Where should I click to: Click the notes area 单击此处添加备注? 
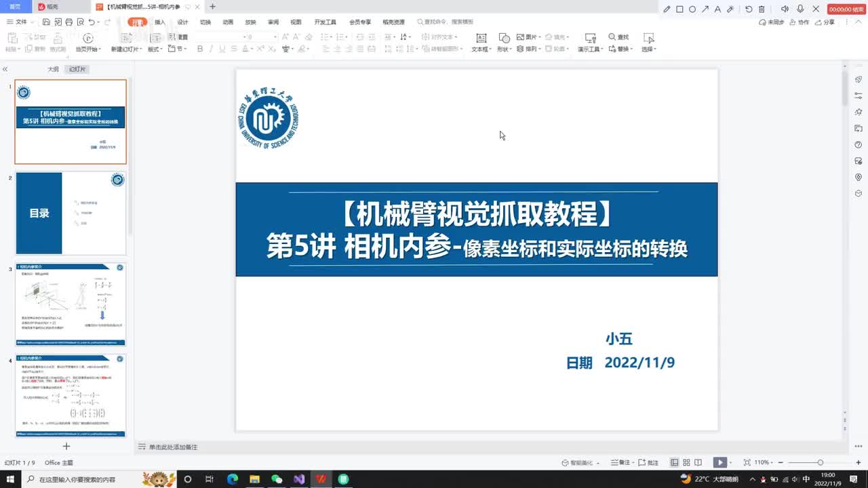pos(174,447)
